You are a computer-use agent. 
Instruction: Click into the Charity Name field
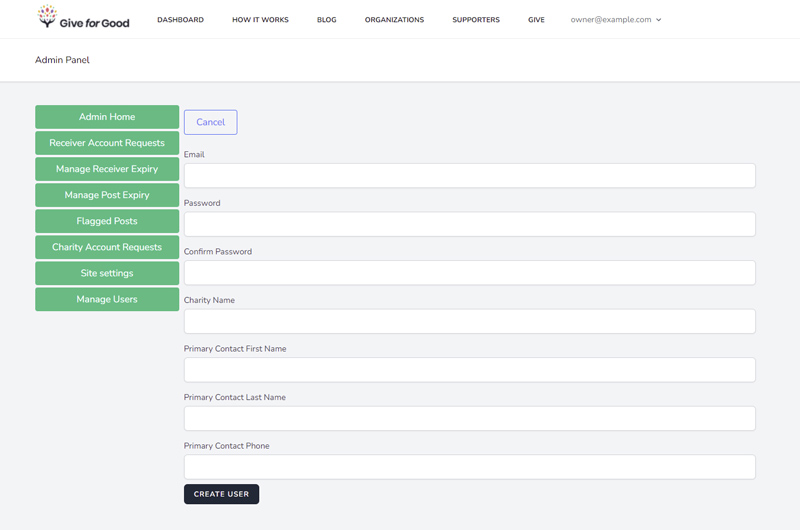(x=469, y=321)
